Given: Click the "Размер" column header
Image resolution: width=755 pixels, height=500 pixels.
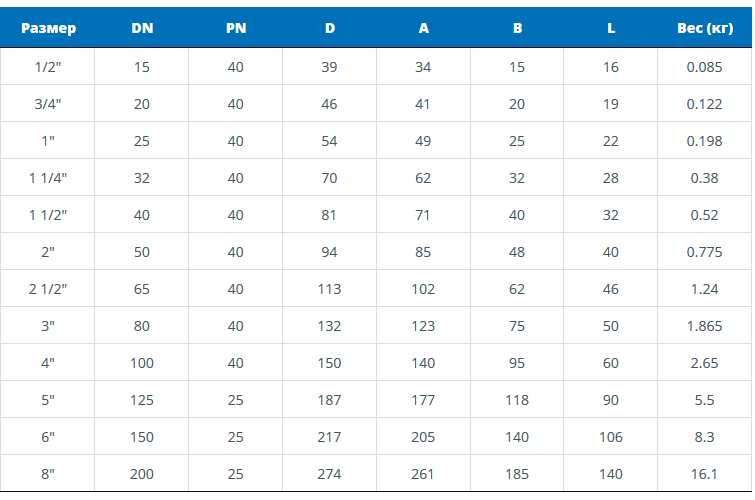Looking at the screenshot, I should tap(48, 28).
